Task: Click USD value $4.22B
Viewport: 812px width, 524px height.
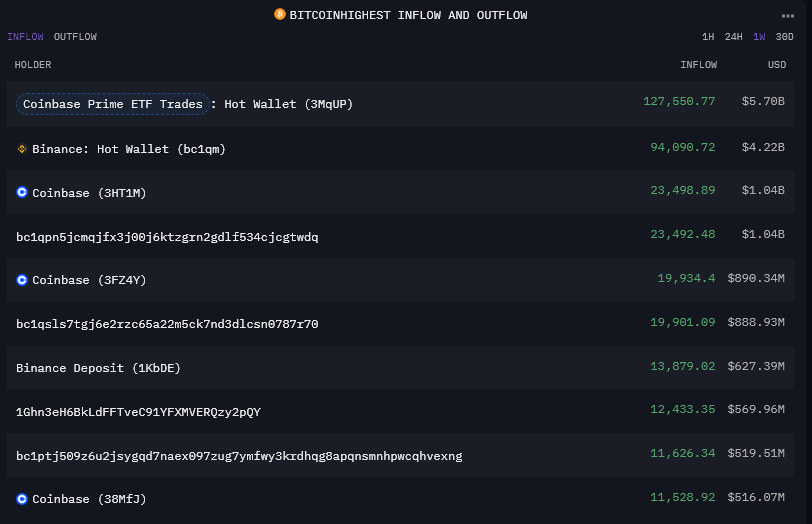Action: point(763,148)
